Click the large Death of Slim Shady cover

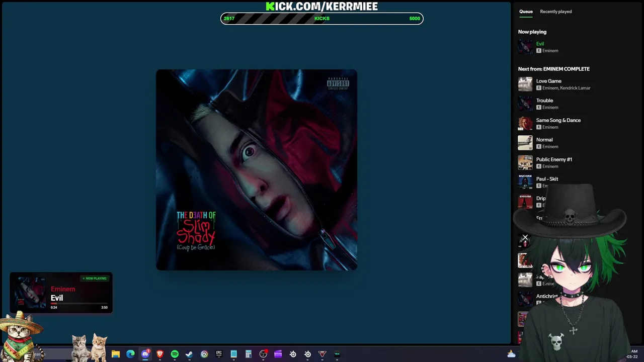point(257,170)
